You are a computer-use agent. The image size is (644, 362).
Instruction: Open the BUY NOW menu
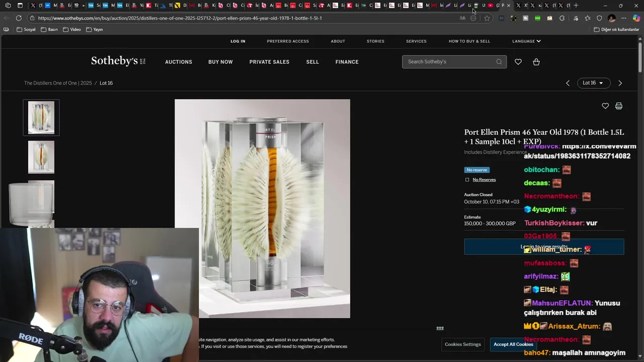pos(220,62)
